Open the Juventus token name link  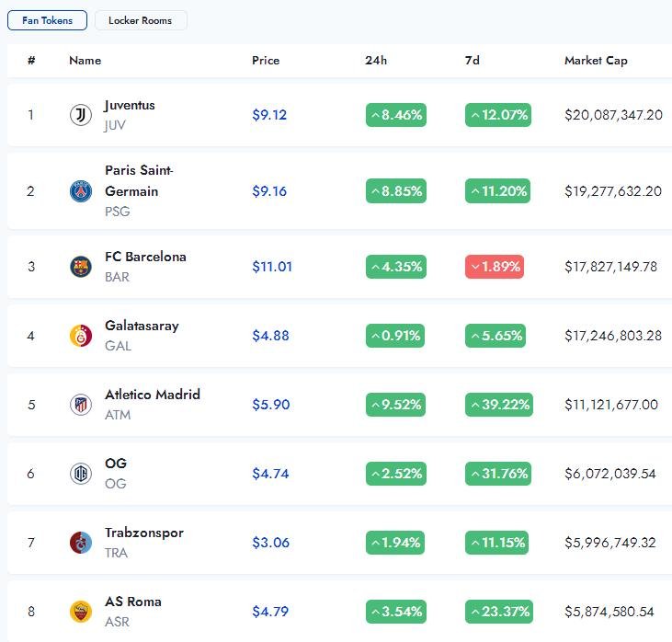pyautogui.click(x=130, y=105)
